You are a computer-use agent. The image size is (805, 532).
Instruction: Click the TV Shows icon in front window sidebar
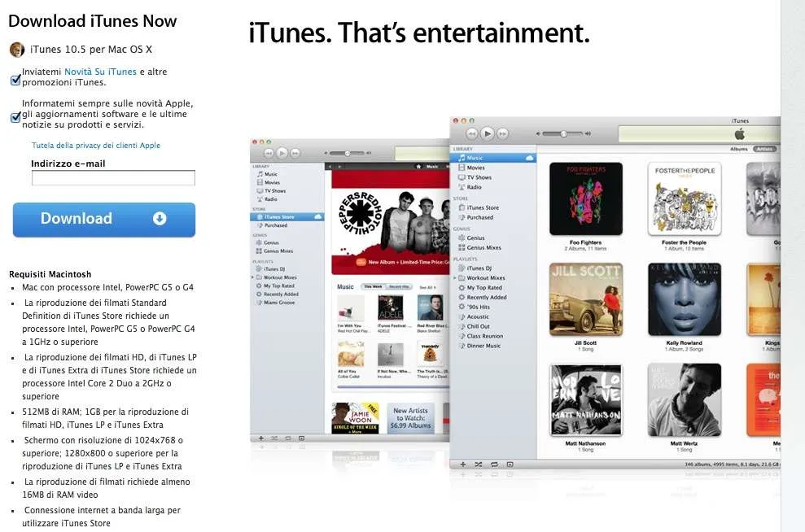pos(462,177)
